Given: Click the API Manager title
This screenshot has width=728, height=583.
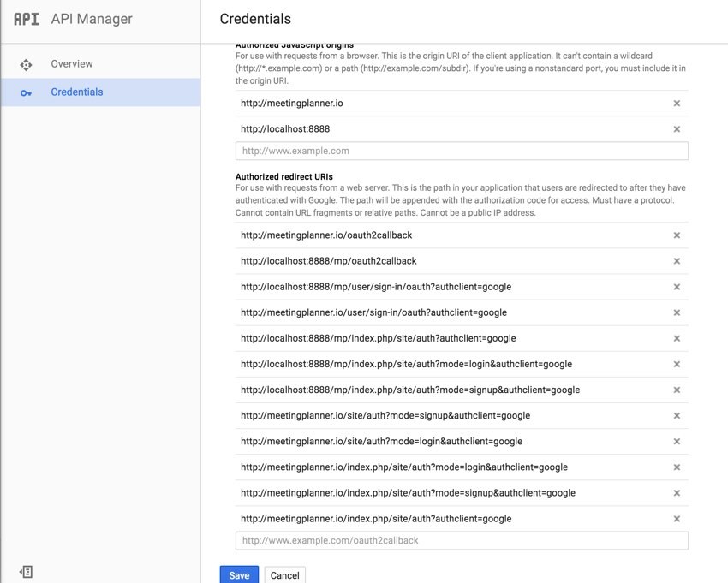Looking at the screenshot, I should 92,19.
